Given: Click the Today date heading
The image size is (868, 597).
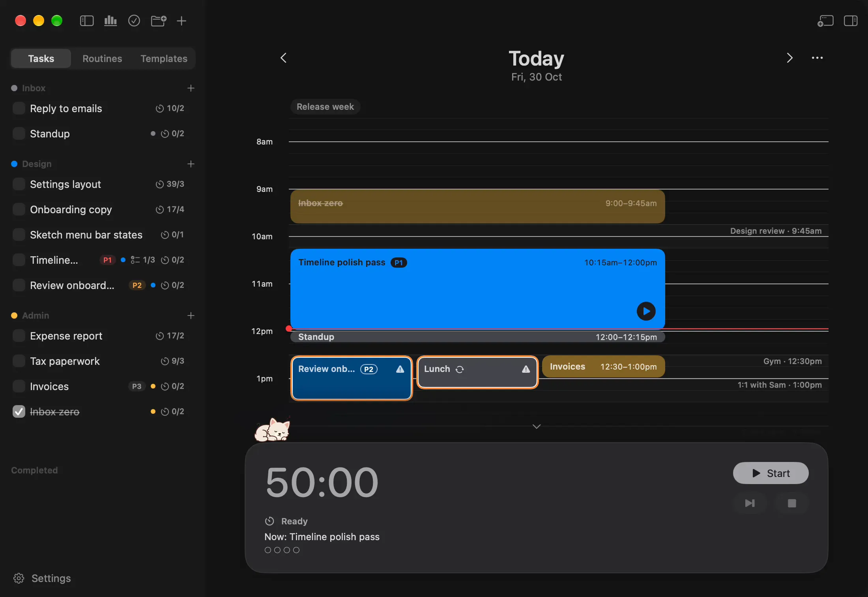Looking at the screenshot, I should (537, 58).
